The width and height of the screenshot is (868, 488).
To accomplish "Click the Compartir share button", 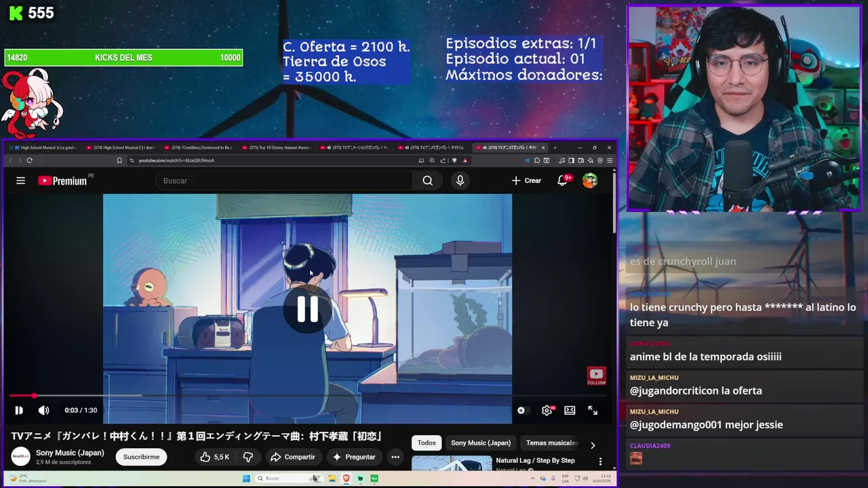I will [x=292, y=457].
